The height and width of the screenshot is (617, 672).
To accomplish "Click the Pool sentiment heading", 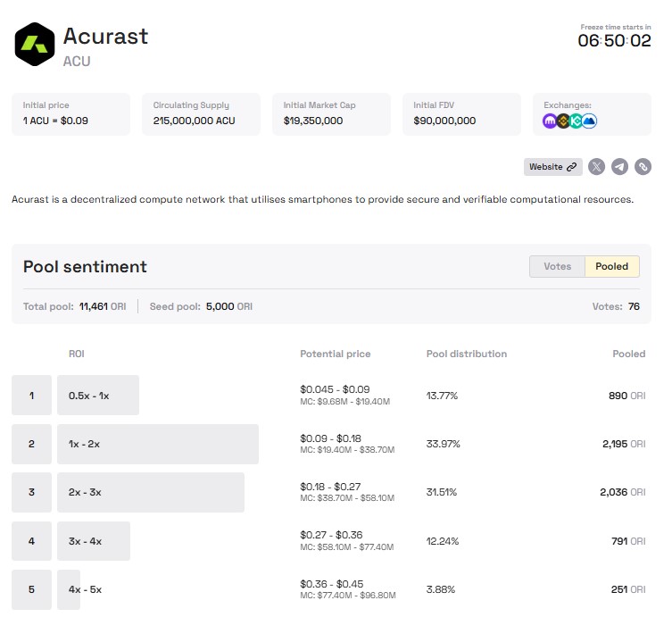I will click(x=85, y=267).
